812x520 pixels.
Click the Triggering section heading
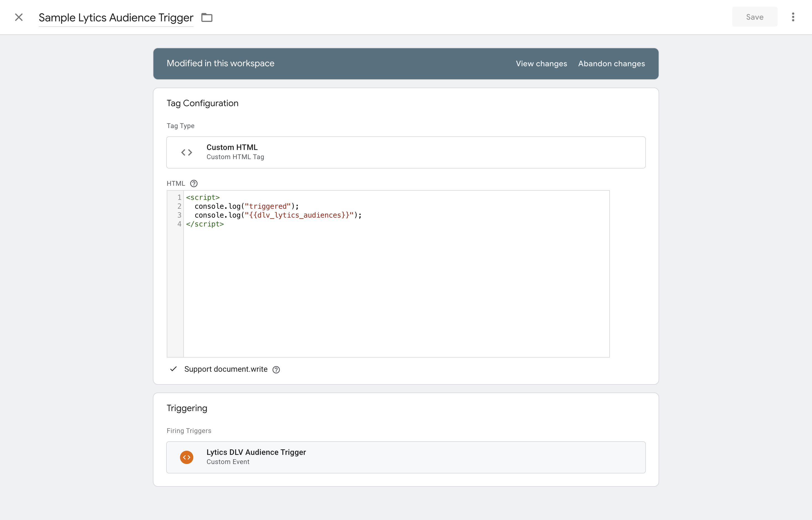187,408
